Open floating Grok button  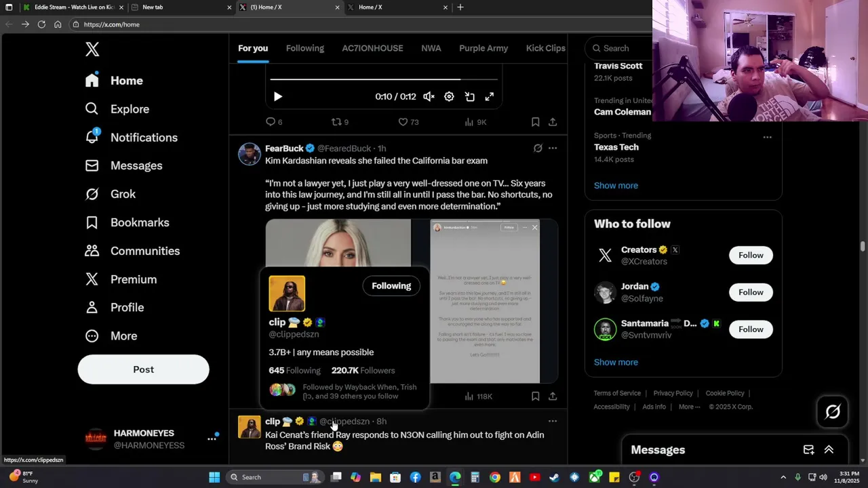pos(833,411)
